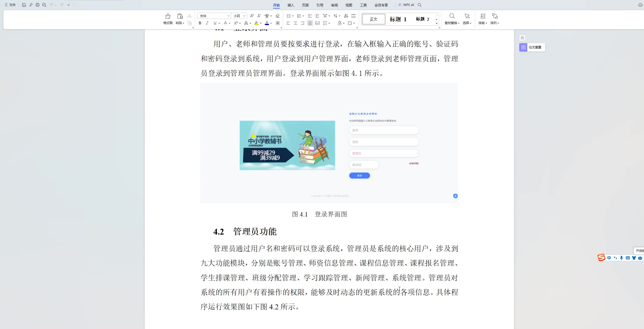Set left text alignment
Screen dimensions: 644x329
[288, 23]
